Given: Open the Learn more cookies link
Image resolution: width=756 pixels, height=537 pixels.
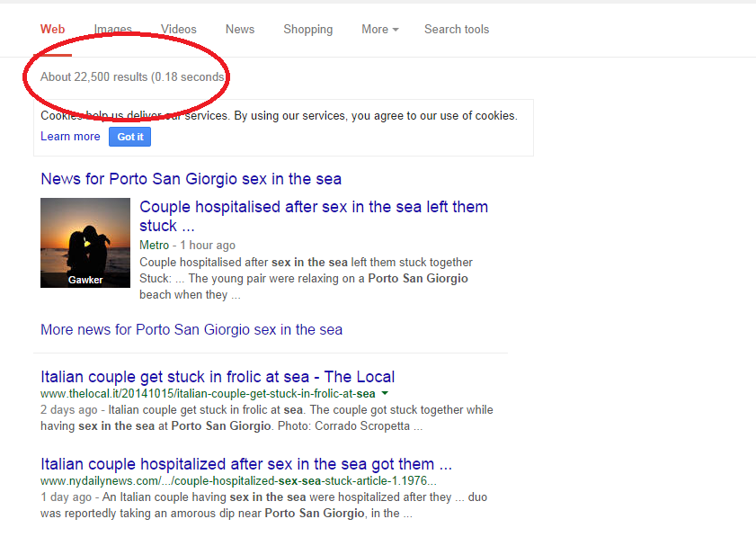Looking at the screenshot, I should [x=70, y=137].
